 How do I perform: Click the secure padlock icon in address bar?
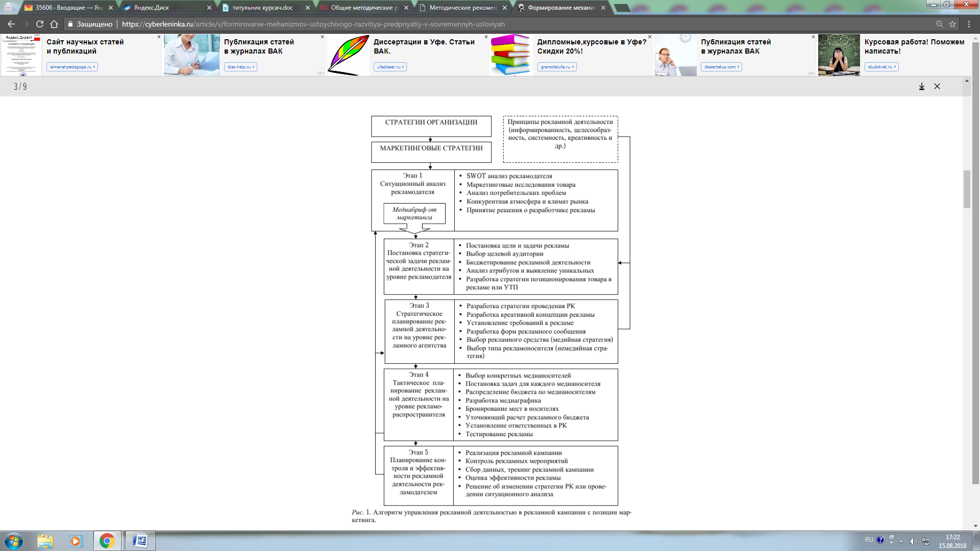point(70,24)
